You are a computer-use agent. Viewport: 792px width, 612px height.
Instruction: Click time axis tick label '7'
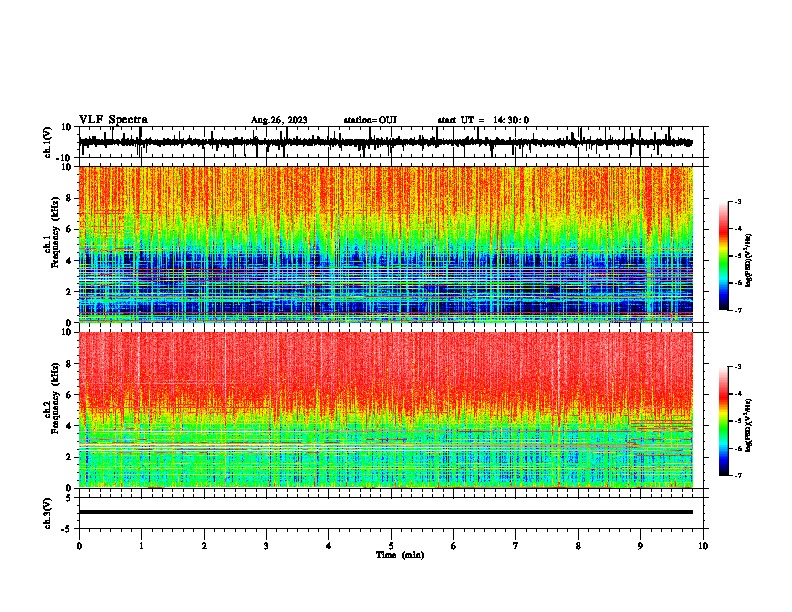516,546
